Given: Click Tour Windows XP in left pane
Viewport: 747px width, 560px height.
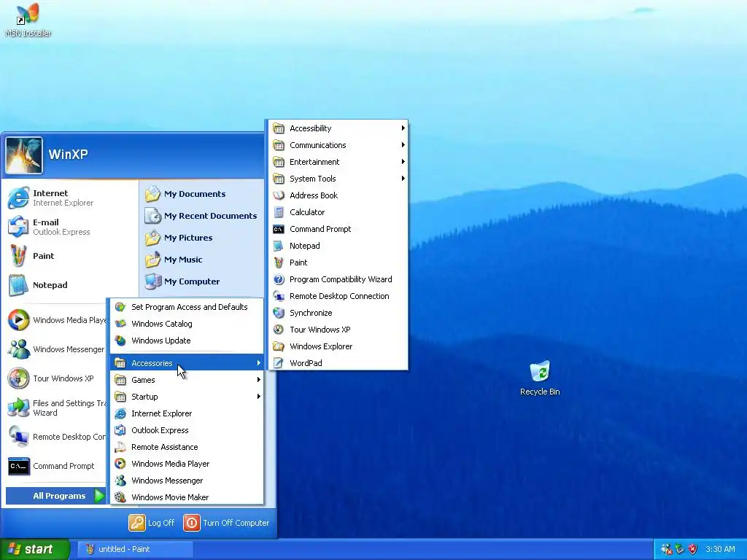Looking at the screenshot, I should tap(55, 378).
